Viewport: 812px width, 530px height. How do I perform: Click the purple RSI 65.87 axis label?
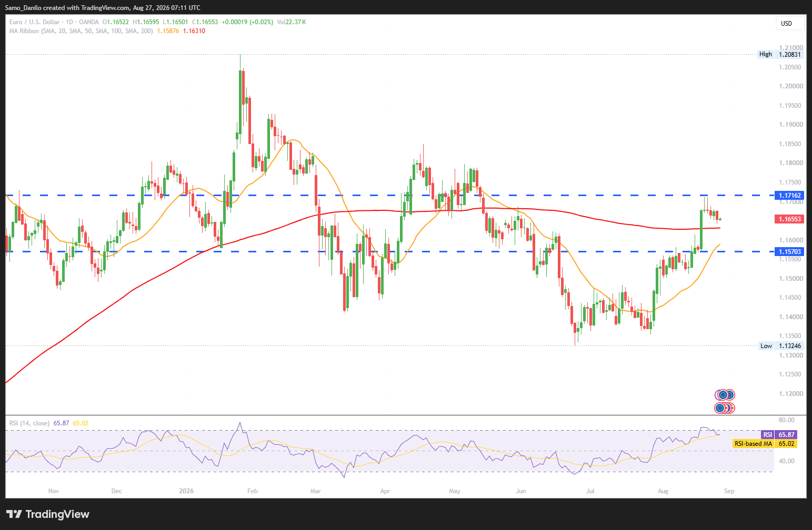779,435
